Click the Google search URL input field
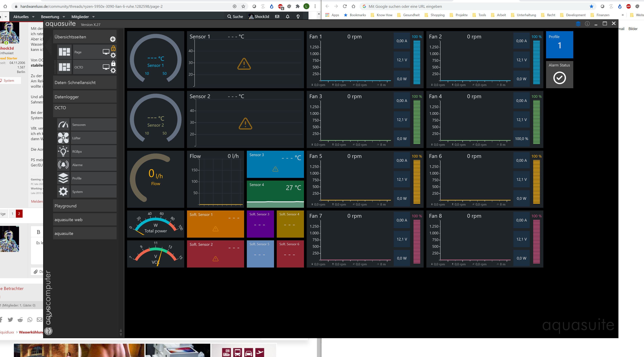 475,7
